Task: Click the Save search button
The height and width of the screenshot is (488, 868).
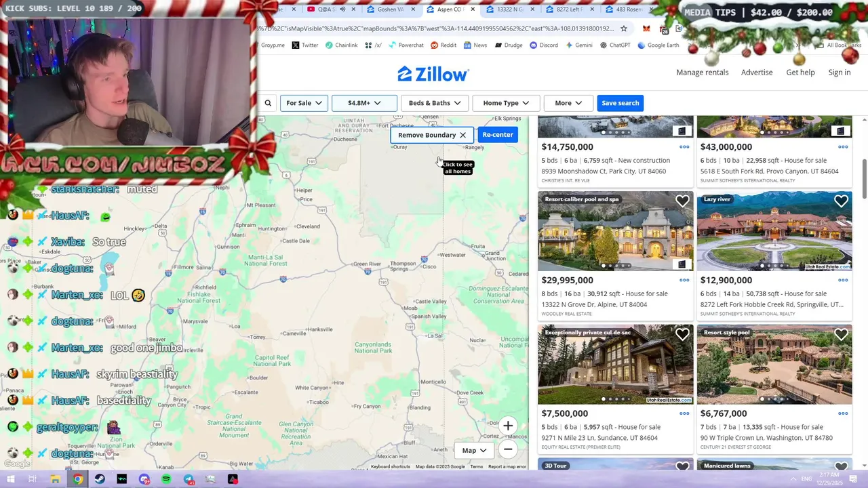Action: point(620,103)
